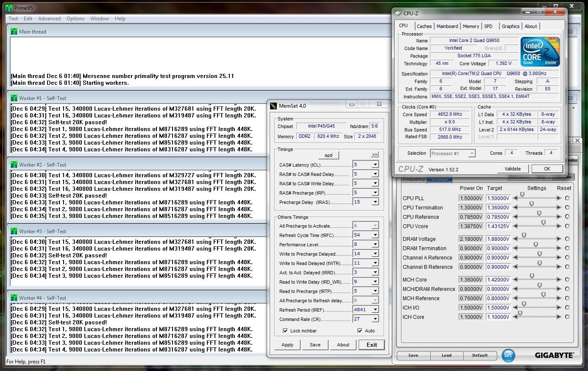Click the DRAM Voltage decrease arrow
The width and height of the screenshot is (588, 371).
pos(515,239)
